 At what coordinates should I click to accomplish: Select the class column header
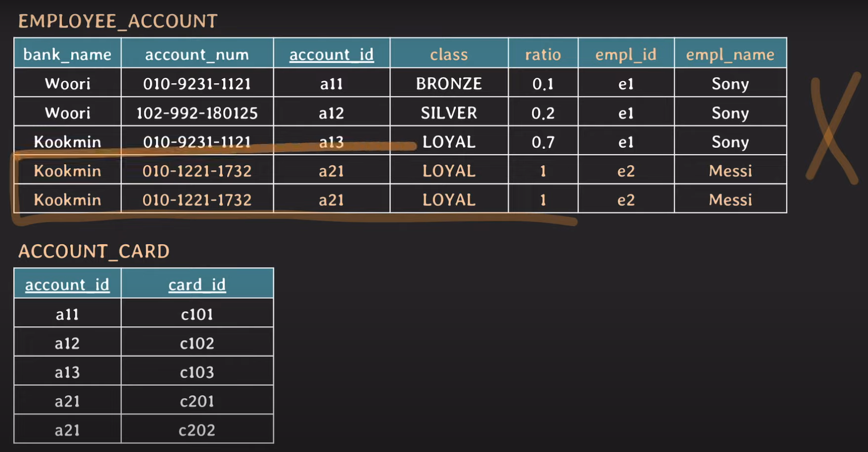(x=449, y=54)
